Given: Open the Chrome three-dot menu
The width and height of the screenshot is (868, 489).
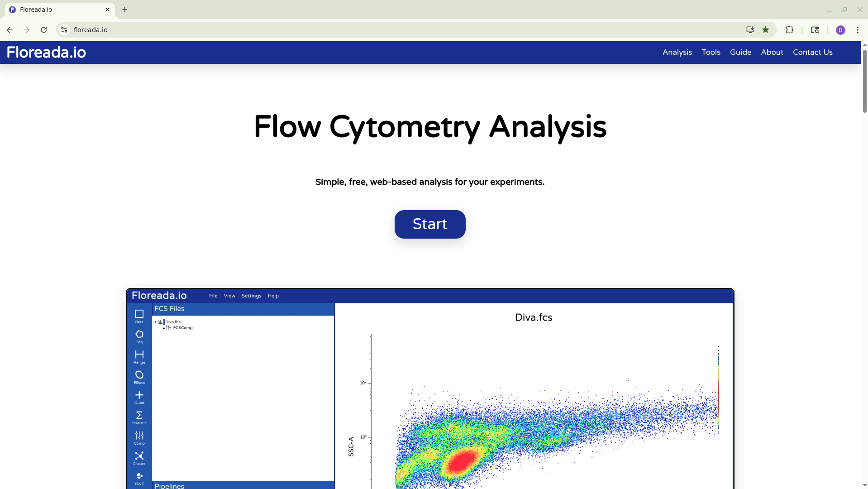Looking at the screenshot, I should tap(857, 30).
